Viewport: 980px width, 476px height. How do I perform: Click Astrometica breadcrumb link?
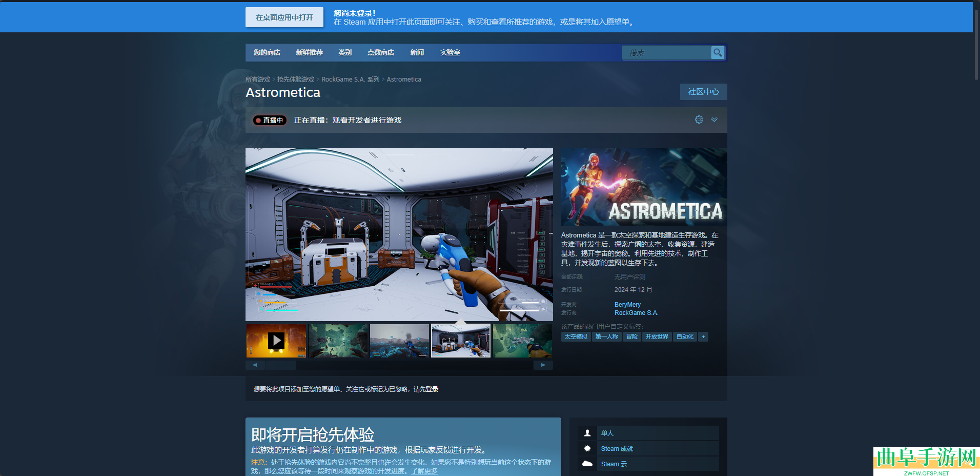pos(404,80)
